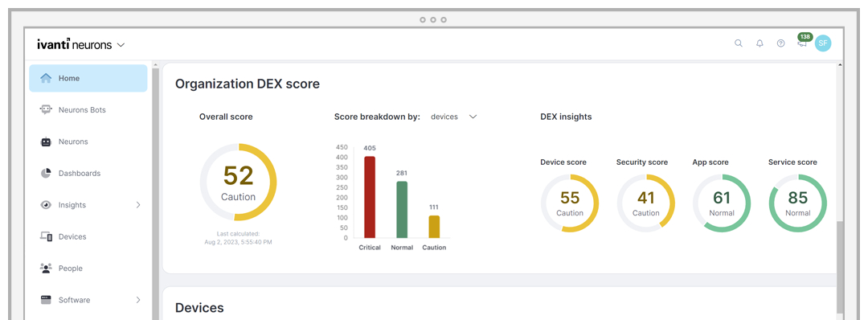Click the 405 value above Critical bar
Image resolution: width=868 pixels, height=320 pixels.
370,148
